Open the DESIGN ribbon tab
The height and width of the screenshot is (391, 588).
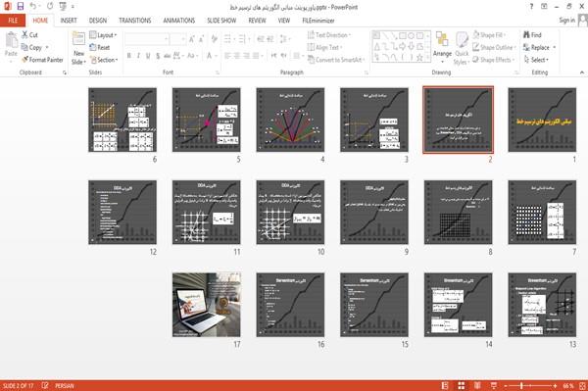98,21
